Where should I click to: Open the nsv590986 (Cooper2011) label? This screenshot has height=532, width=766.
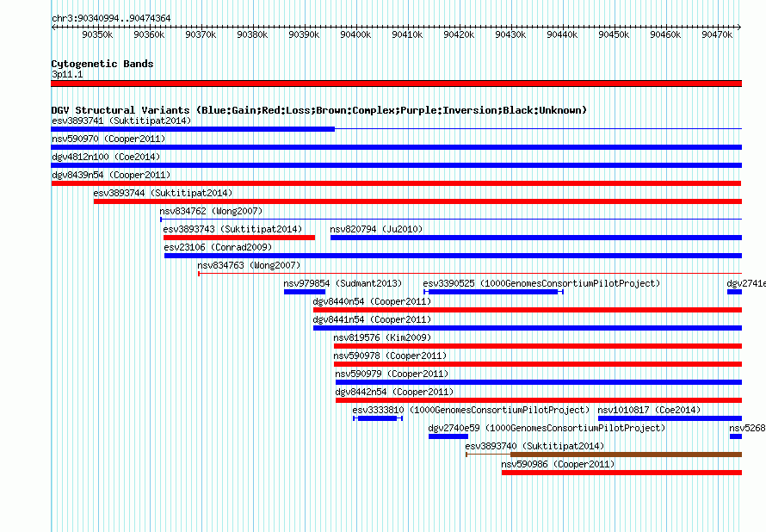(x=558, y=464)
